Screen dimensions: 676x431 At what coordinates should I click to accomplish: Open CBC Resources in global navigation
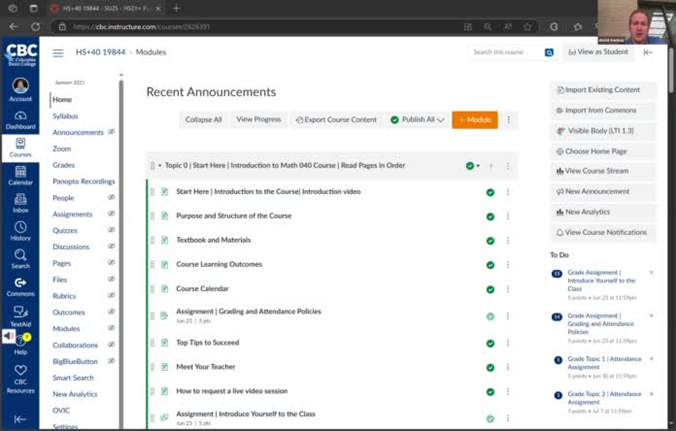[20, 379]
